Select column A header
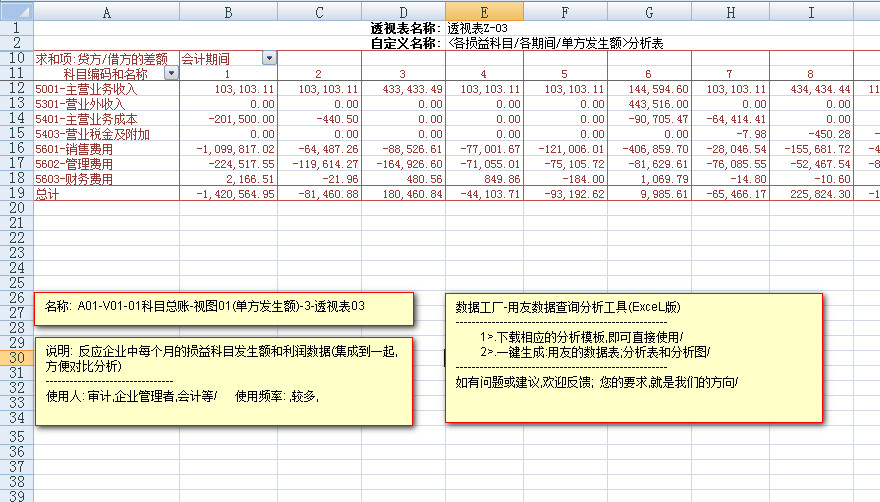The image size is (880, 502). coord(106,11)
